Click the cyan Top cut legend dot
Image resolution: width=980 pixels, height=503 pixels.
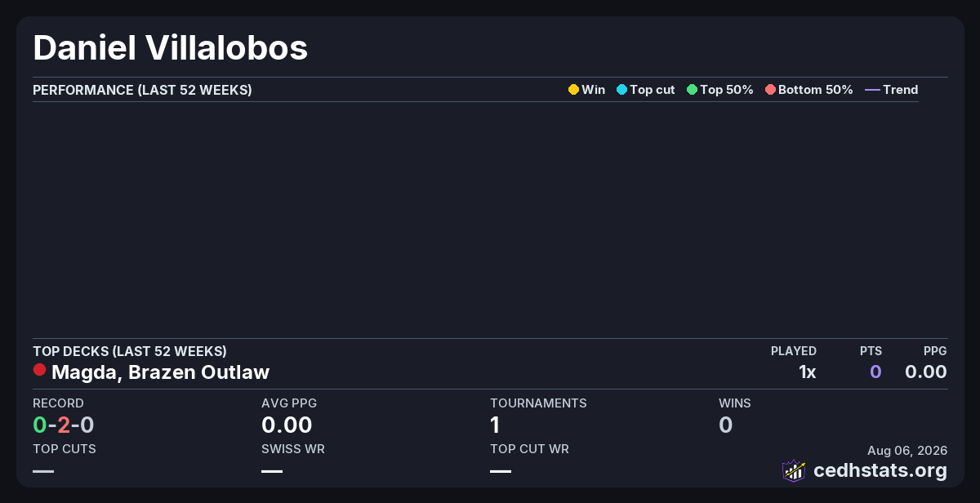pyautogui.click(x=621, y=90)
